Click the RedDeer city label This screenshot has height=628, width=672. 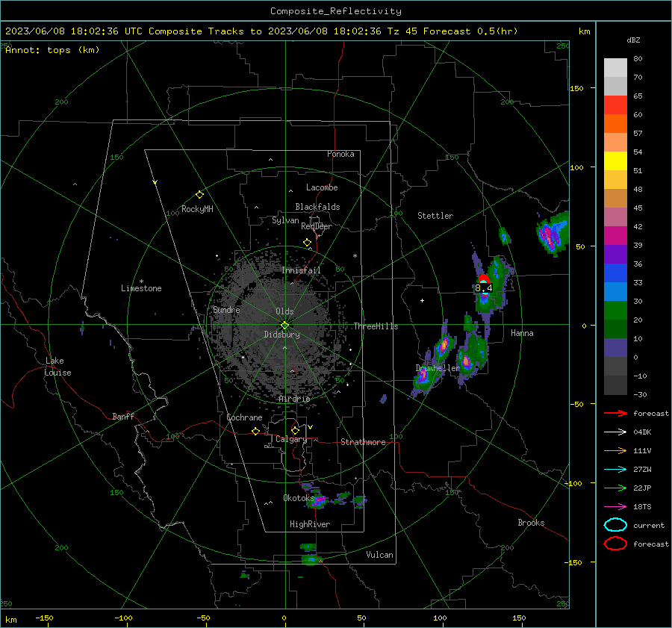tap(317, 226)
